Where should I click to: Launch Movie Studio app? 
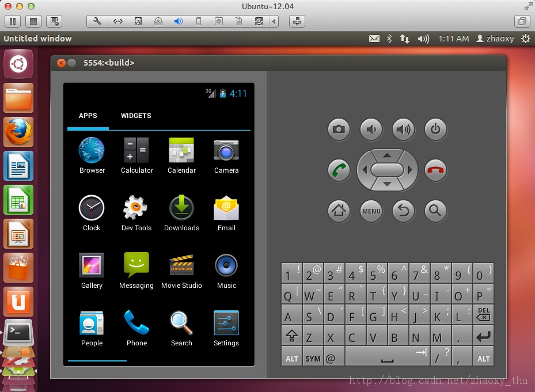point(181,271)
